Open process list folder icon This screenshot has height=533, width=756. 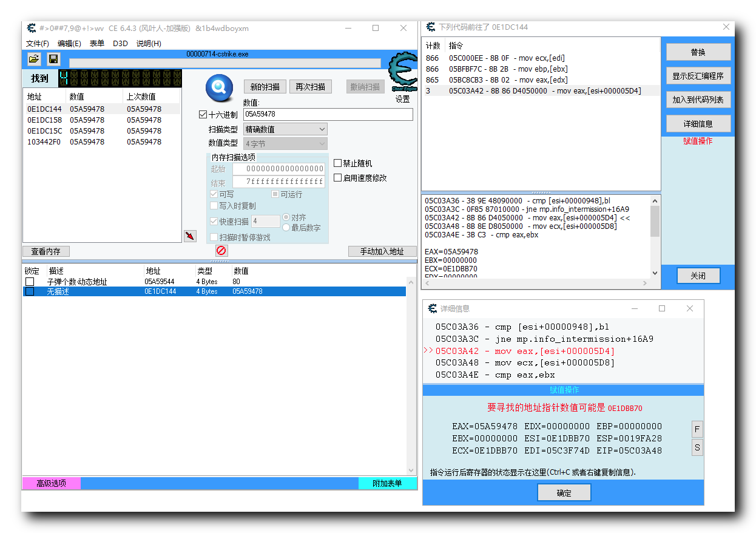[x=34, y=59]
